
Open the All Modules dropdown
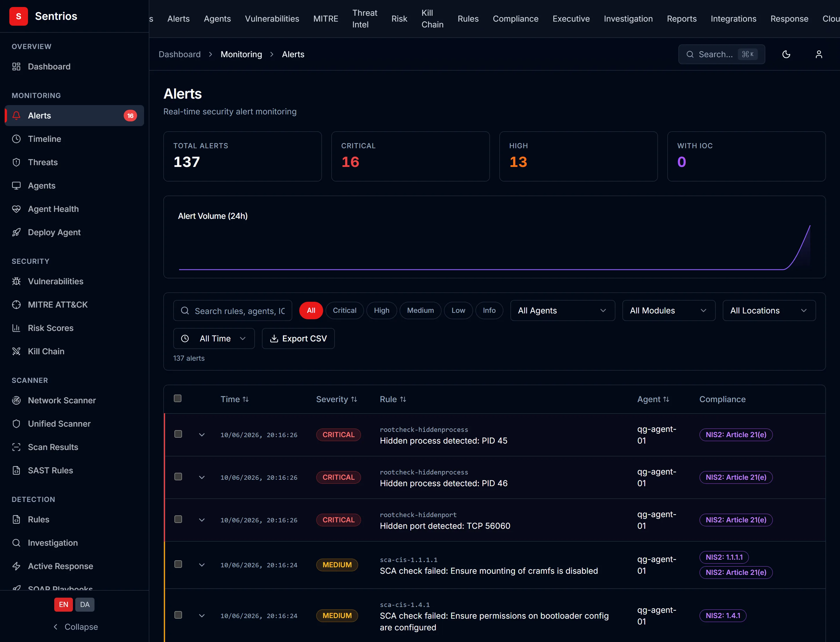pyautogui.click(x=668, y=310)
